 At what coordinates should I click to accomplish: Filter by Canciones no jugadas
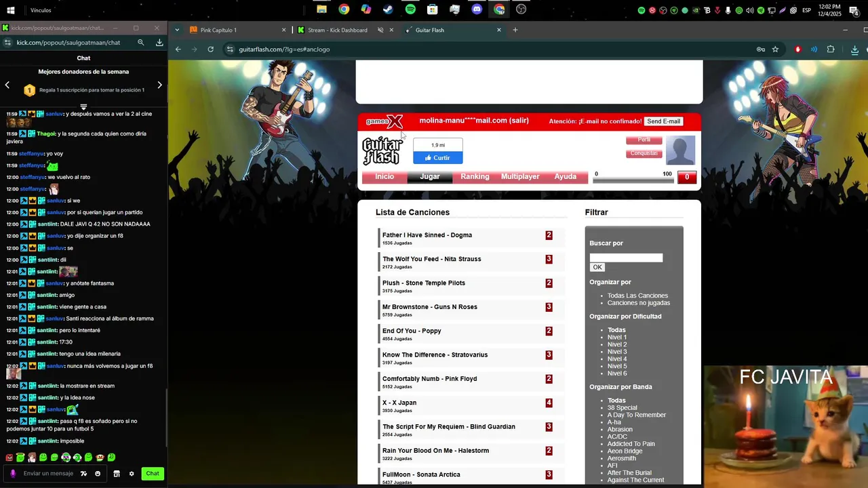click(639, 303)
